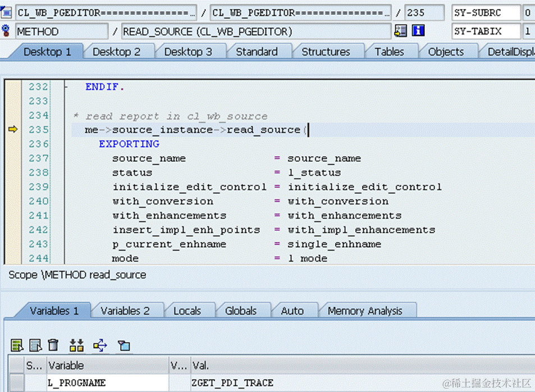Click with_enhancements parameter name on line 241
The width and height of the screenshot is (535, 392).
coord(169,216)
